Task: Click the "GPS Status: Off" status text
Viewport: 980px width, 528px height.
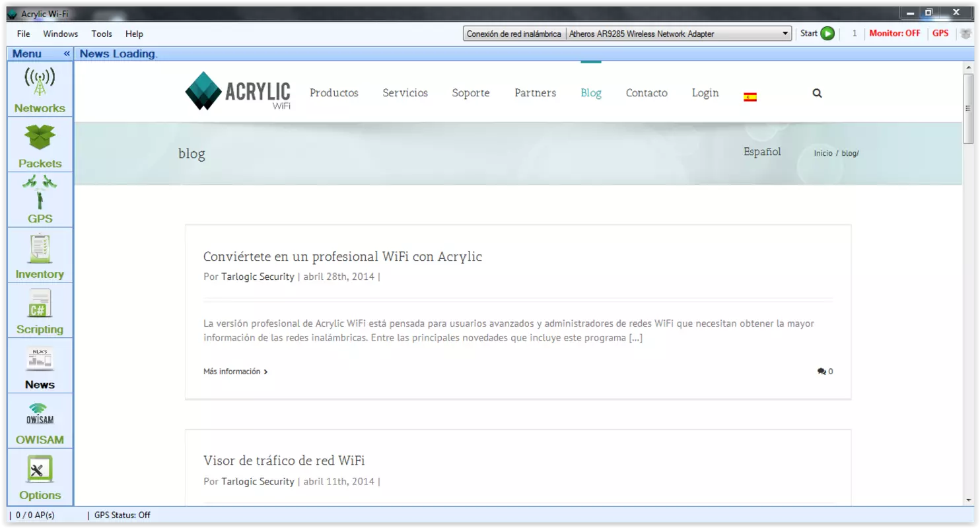Action: pyautogui.click(x=122, y=515)
